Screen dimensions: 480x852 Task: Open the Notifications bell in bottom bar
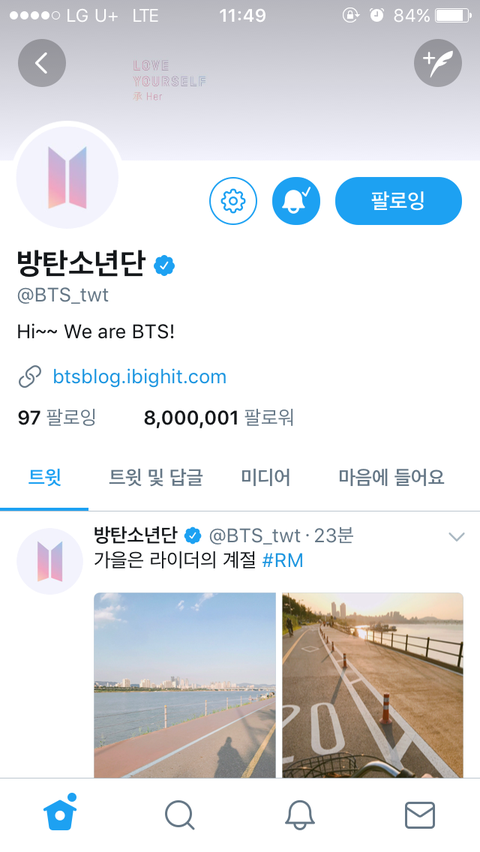coord(300,815)
